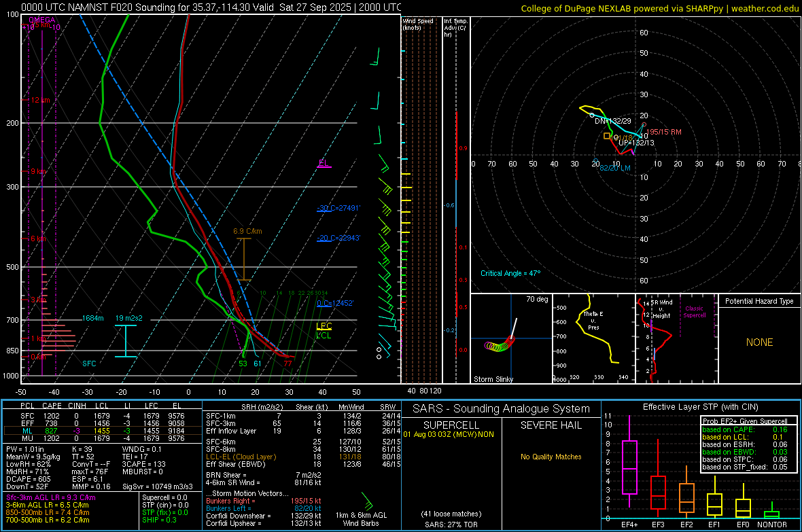
Task: Click the STP (cin) = 0.0 value
Action: 165,505
